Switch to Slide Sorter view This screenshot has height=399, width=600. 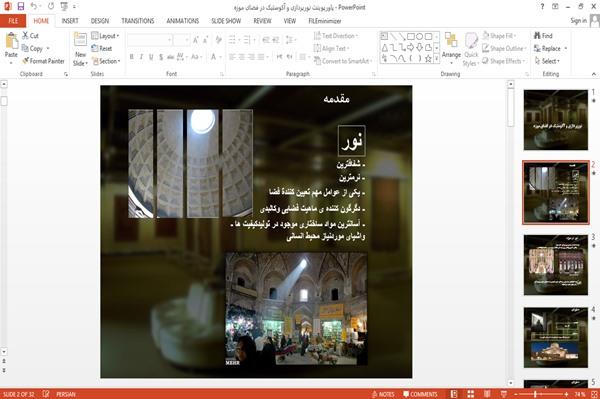tap(471, 394)
